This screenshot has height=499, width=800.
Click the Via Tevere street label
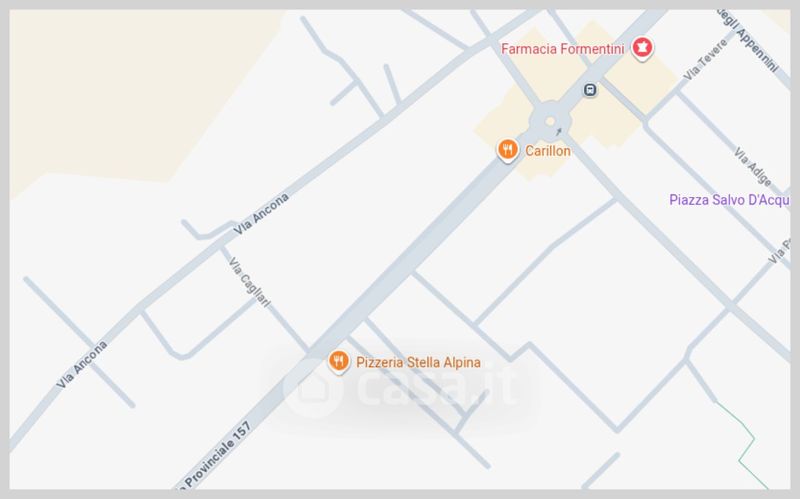click(x=705, y=60)
